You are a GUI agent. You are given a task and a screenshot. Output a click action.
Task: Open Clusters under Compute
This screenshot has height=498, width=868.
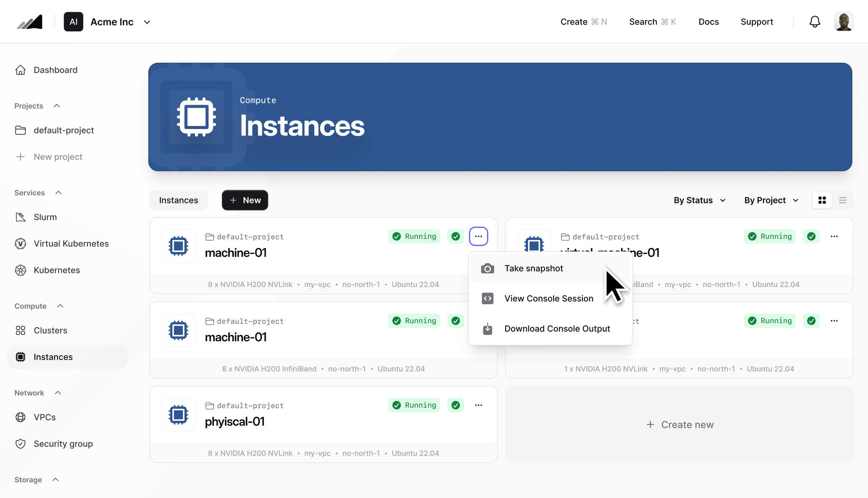50,330
